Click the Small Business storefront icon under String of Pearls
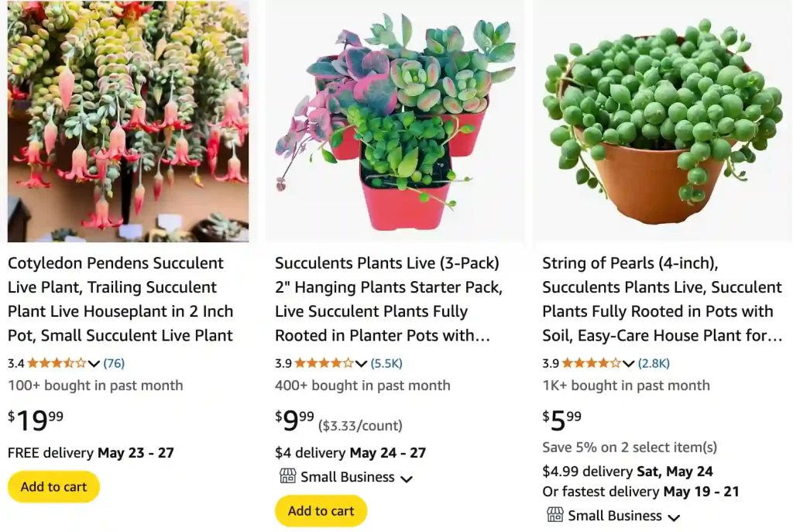The height and width of the screenshot is (532, 793). pyautogui.click(x=555, y=515)
